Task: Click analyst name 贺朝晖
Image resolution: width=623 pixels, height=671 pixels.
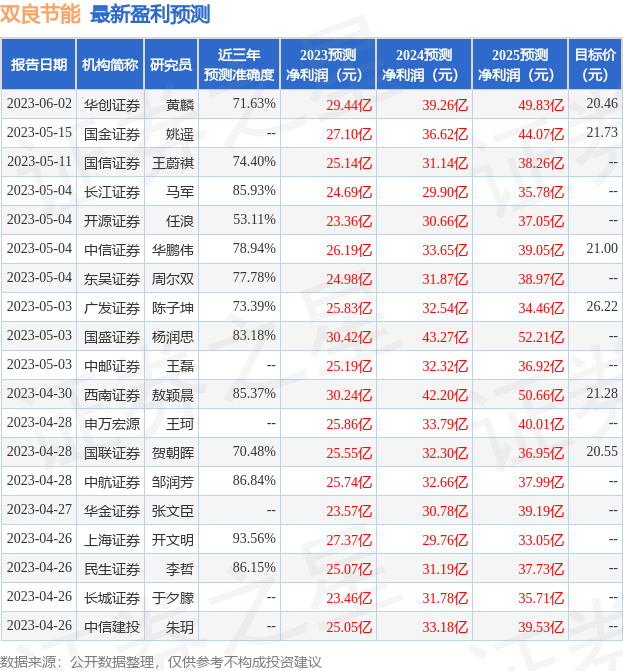Action: coord(173,453)
